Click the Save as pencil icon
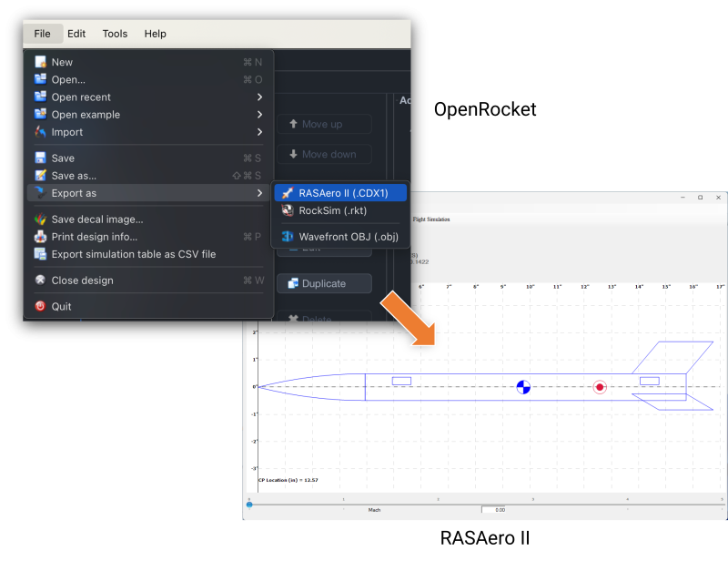This screenshot has width=728, height=561. point(41,176)
